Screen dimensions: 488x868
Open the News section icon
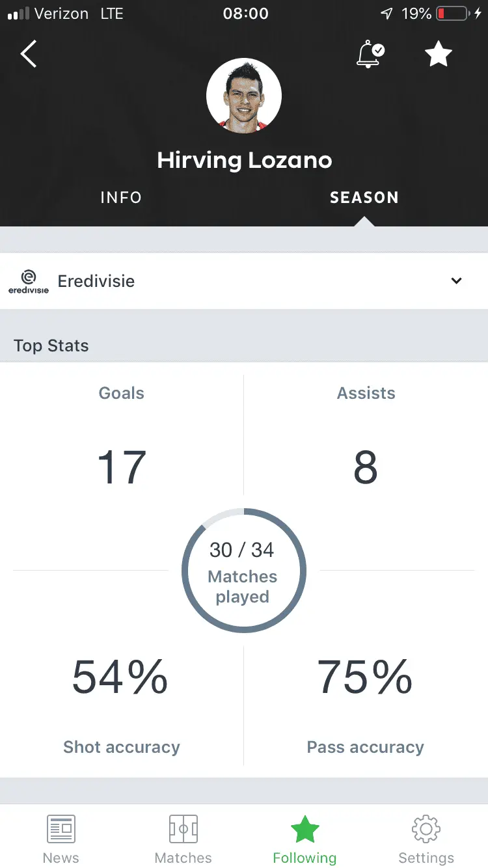(x=61, y=830)
